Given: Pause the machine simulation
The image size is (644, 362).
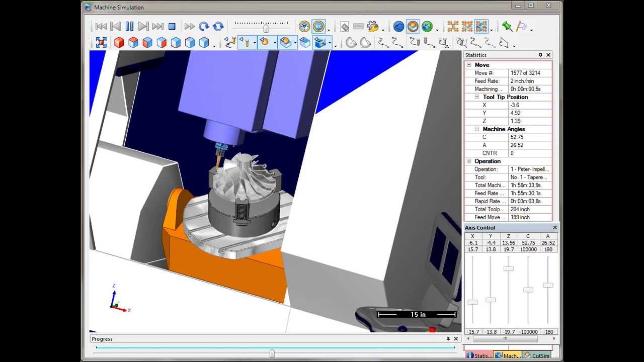Looking at the screenshot, I should click(129, 26).
